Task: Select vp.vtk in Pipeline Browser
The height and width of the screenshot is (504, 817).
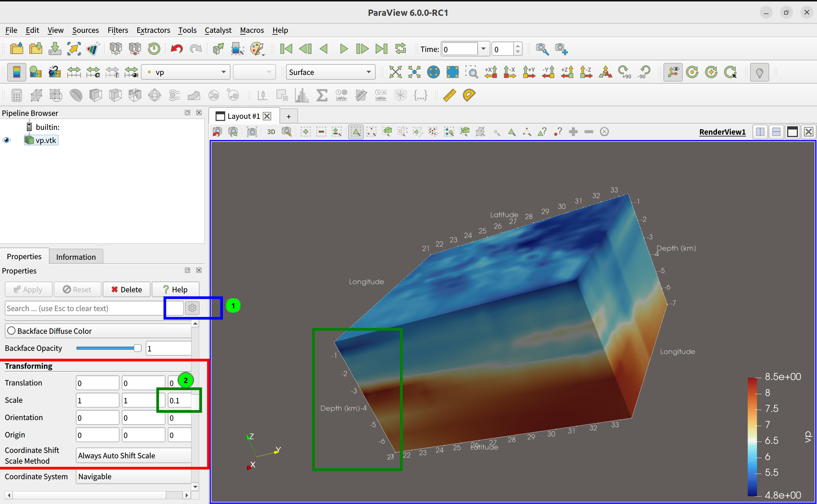Action: pos(41,140)
